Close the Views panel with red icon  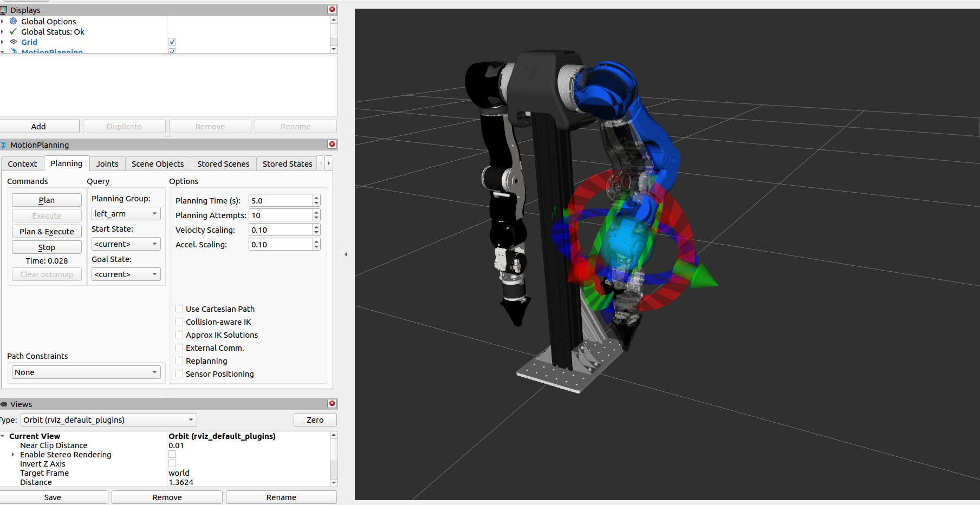tap(332, 403)
